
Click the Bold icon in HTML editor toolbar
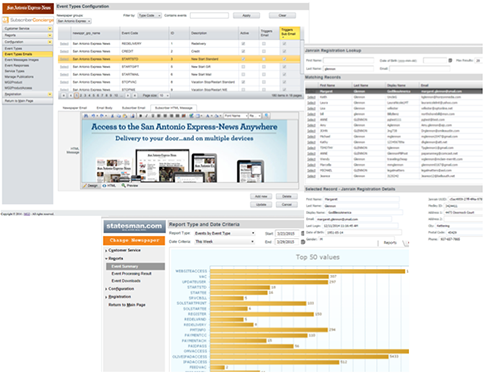[141, 116]
